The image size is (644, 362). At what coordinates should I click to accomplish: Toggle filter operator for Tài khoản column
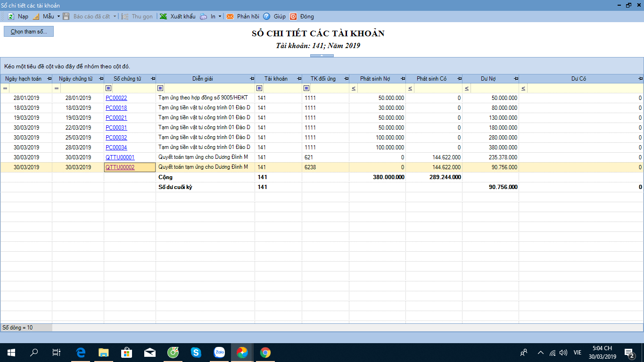point(259,88)
